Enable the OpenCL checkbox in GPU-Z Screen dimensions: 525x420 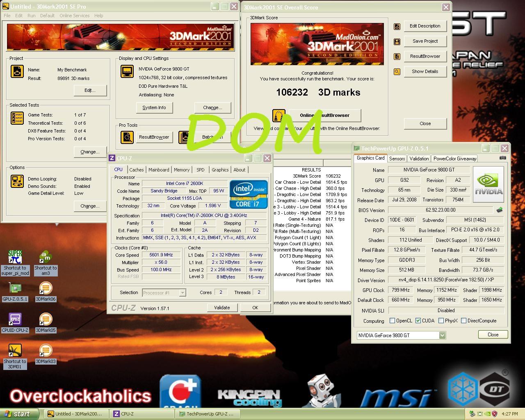click(x=392, y=321)
